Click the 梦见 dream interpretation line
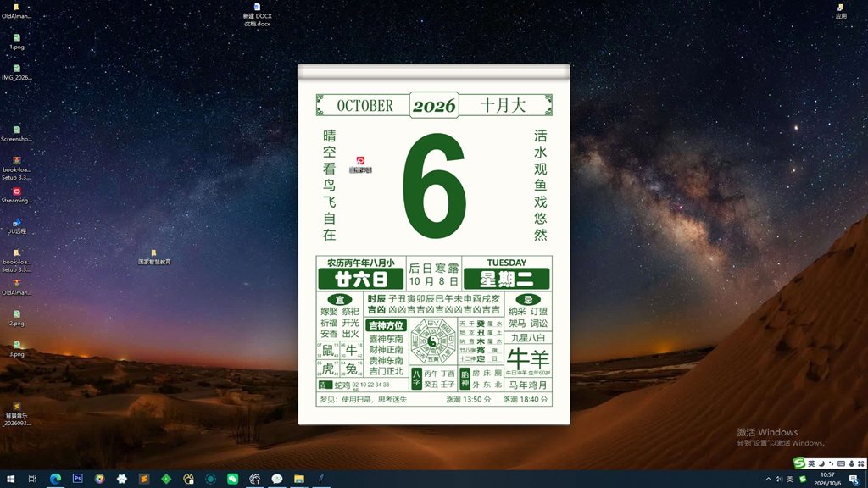The image size is (868, 488). coord(363,399)
